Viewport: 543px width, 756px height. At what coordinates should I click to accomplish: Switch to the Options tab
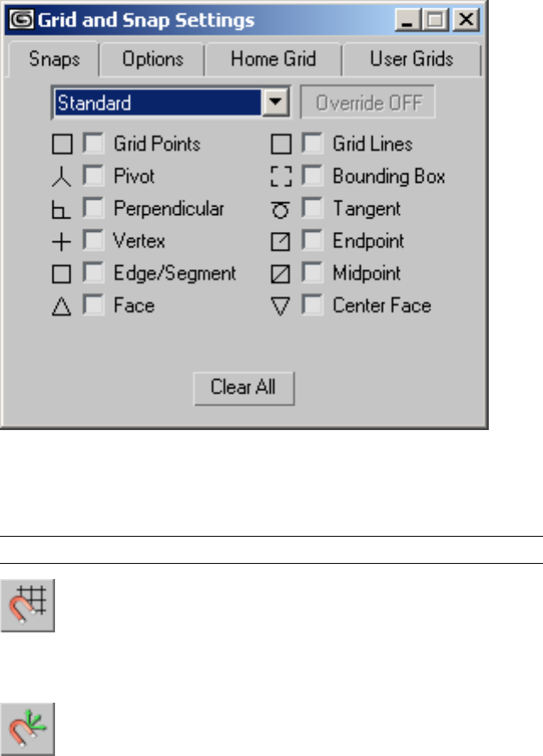click(152, 59)
